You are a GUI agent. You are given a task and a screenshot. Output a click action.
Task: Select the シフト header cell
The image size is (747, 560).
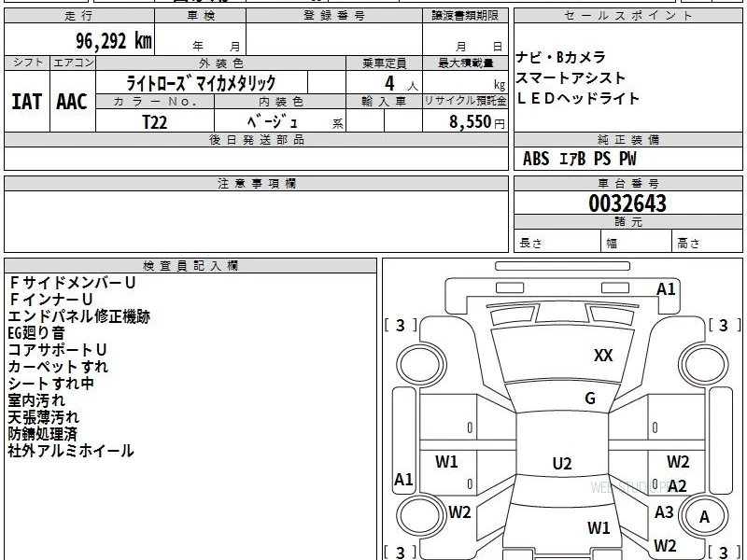(x=27, y=63)
